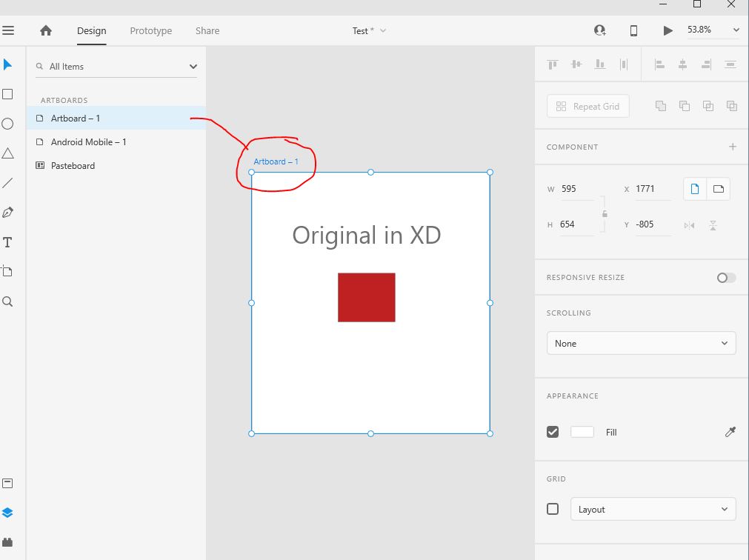
Task: Select the Zoom tool
Action: (x=8, y=301)
